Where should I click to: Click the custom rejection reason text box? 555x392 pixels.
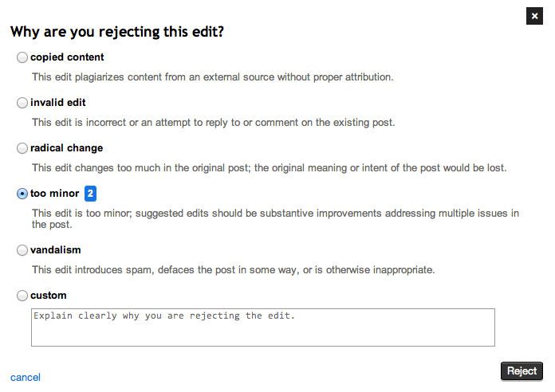[x=262, y=327]
